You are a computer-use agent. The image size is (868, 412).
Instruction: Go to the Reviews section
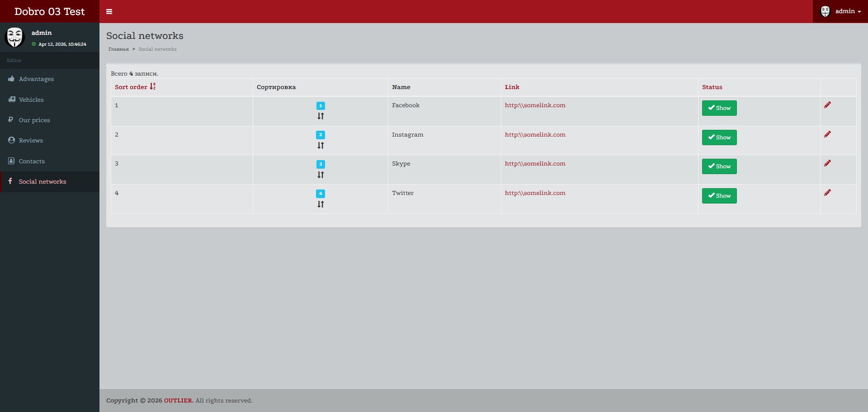pos(31,141)
